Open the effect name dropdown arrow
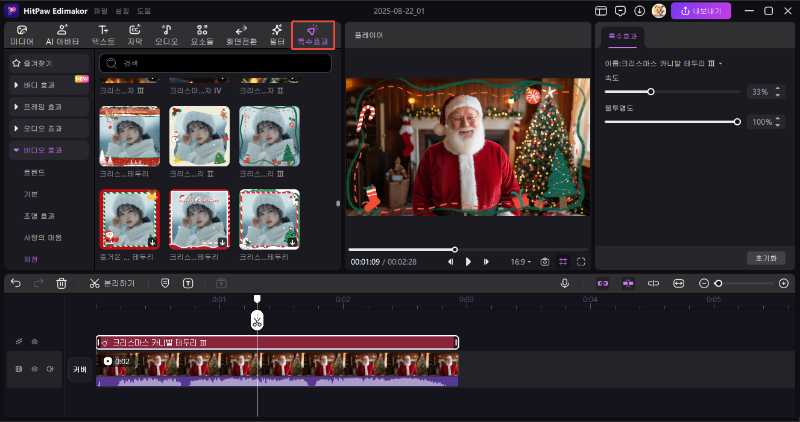Image resolution: width=800 pixels, height=422 pixels. (x=720, y=64)
